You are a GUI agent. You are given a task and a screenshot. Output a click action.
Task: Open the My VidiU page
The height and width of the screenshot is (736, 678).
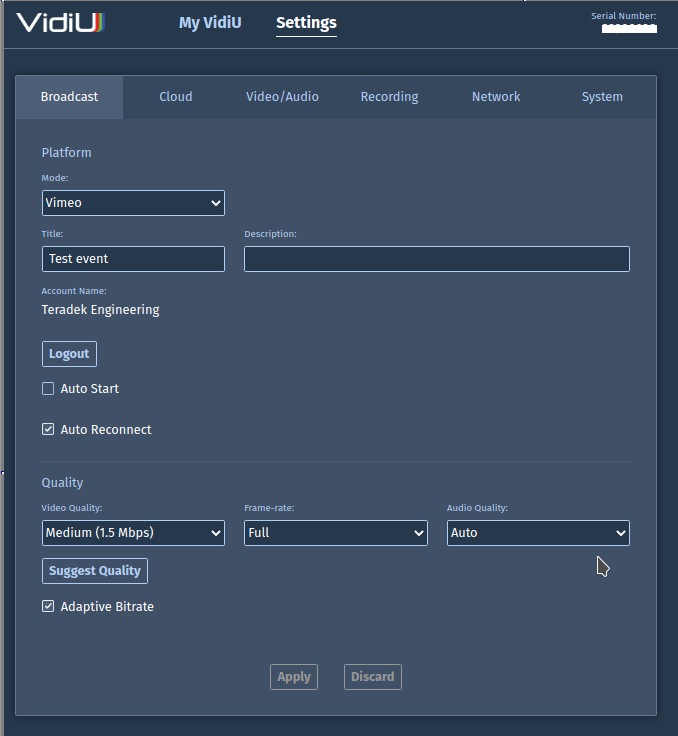click(210, 23)
